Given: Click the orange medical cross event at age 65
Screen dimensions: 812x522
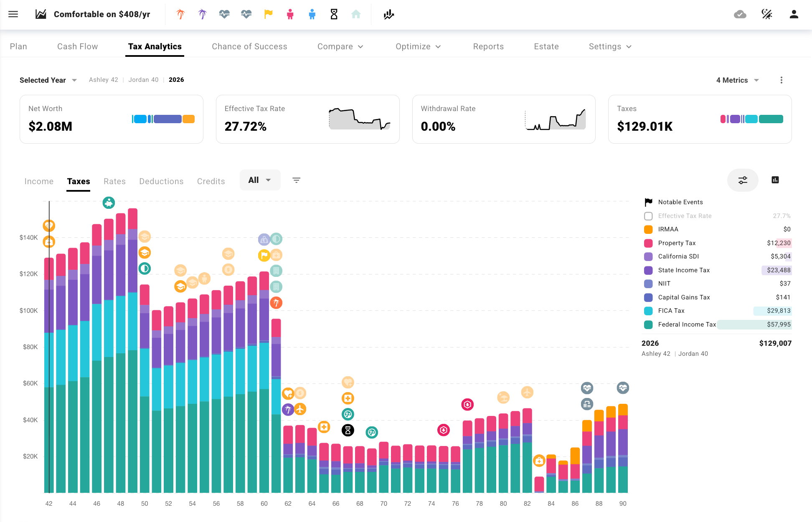Looking at the screenshot, I should 324,427.
